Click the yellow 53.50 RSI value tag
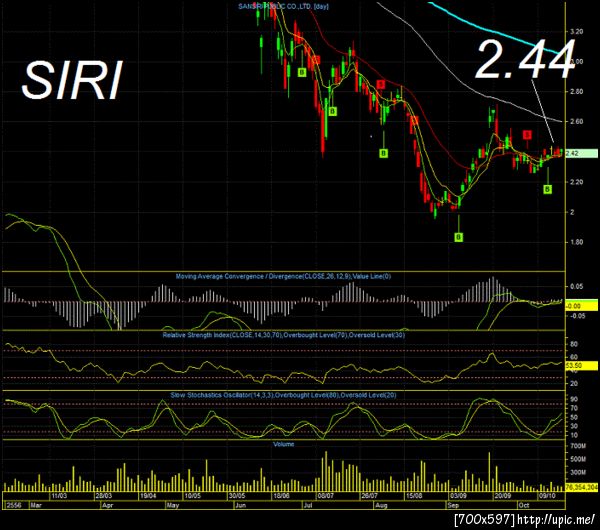The height and width of the screenshot is (530, 600). point(581,366)
